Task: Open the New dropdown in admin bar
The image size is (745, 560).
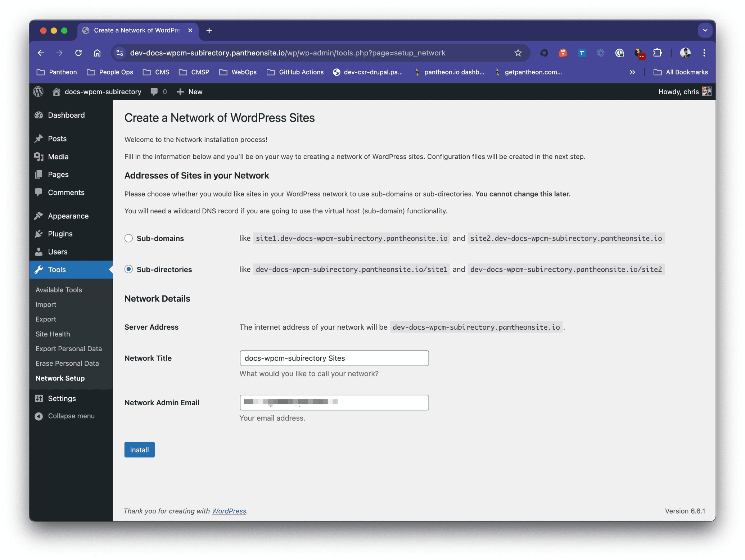Action: point(189,91)
